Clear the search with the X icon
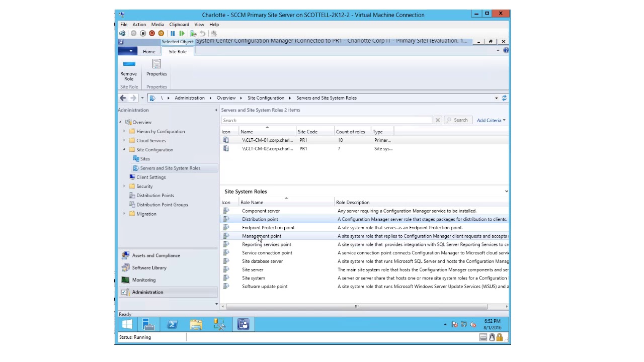Screen dimensions: 644x362 (438, 120)
